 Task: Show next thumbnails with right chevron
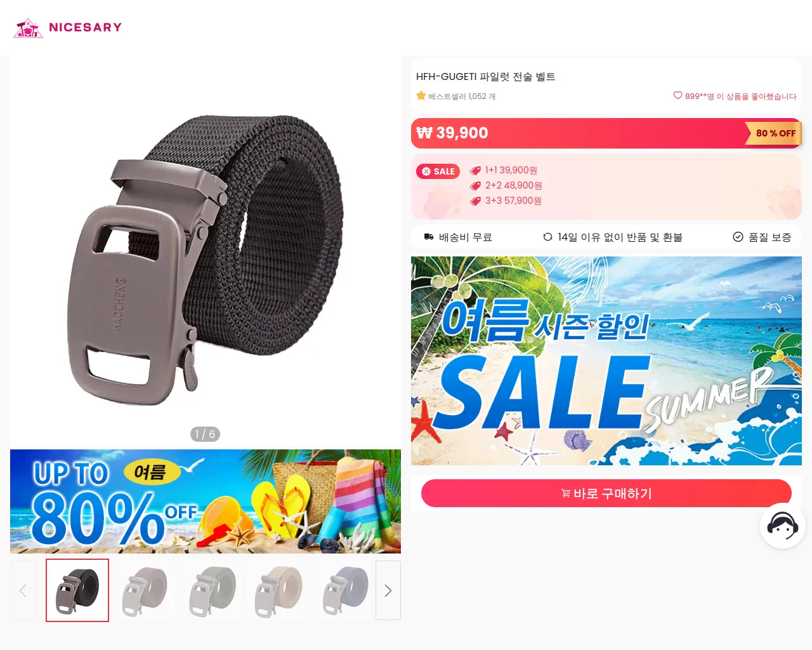pos(388,590)
